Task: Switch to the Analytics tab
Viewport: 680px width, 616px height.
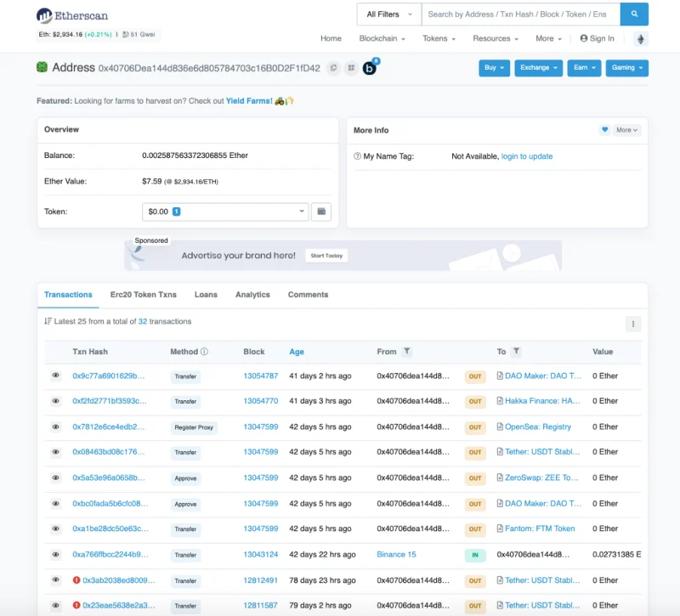Action: (x=252, y=295)
